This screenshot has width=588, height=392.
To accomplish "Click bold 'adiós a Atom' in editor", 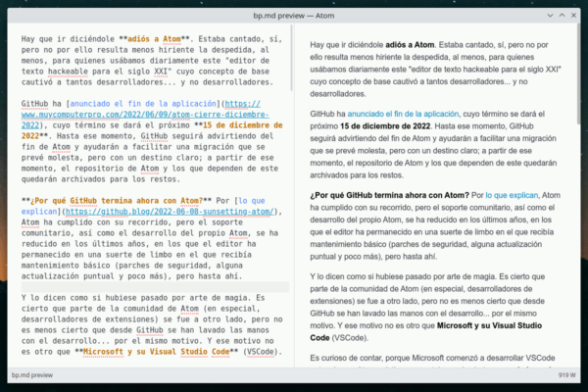I will click(154, 39).
